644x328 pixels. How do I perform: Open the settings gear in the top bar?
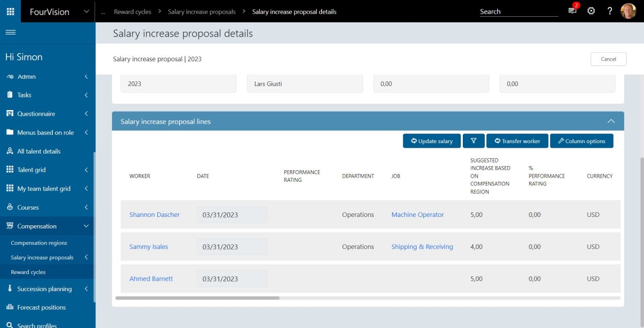pos(591,10)
